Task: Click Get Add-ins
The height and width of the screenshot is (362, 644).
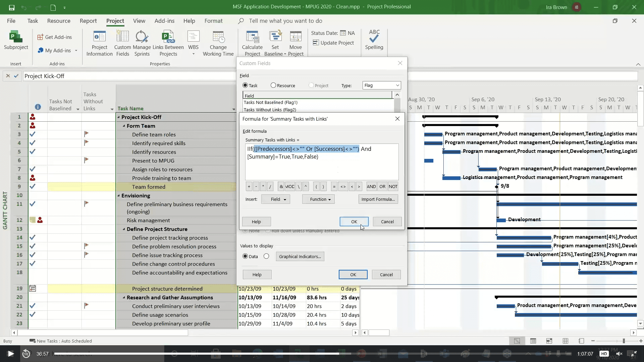Action: (x=55, y=37)
